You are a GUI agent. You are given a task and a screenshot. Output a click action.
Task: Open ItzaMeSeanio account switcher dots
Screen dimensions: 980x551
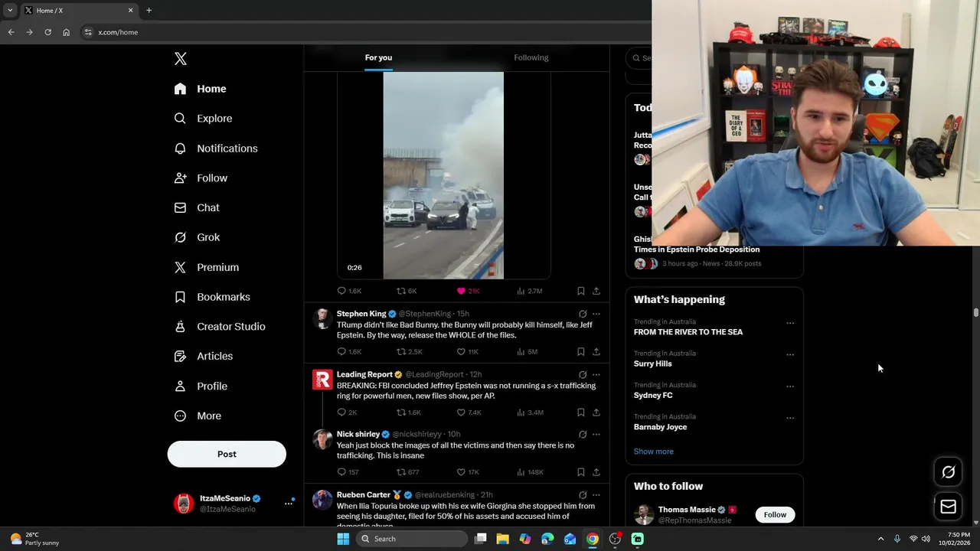pos(289,503)
